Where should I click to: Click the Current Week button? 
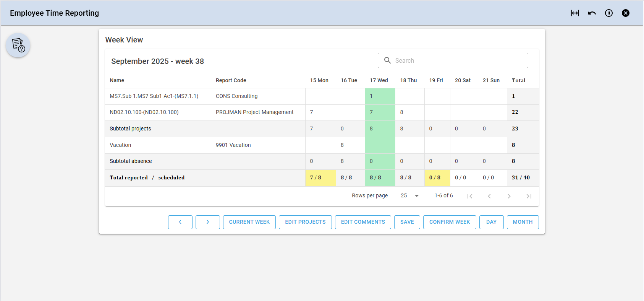(x=249, y=222)
